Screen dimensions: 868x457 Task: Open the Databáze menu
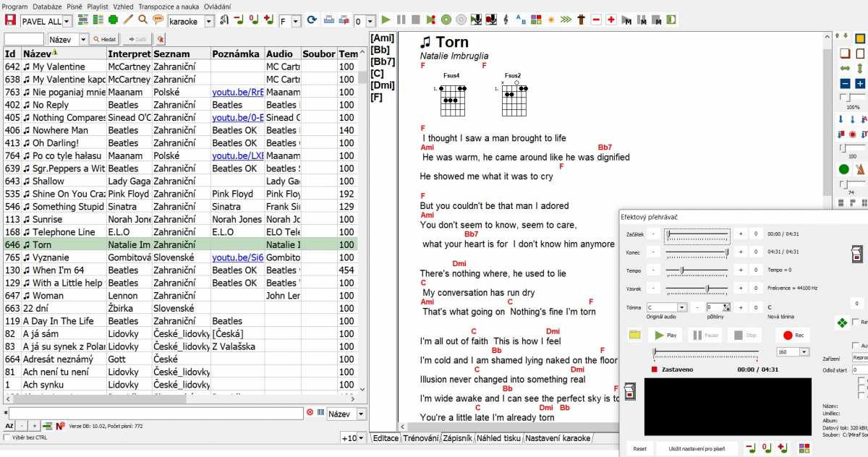point(47,6)
